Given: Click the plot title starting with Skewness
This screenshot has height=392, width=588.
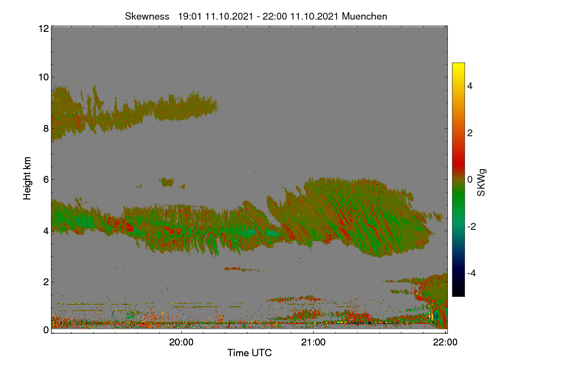Looking at the screenshot, I should [x=256, y=16].
